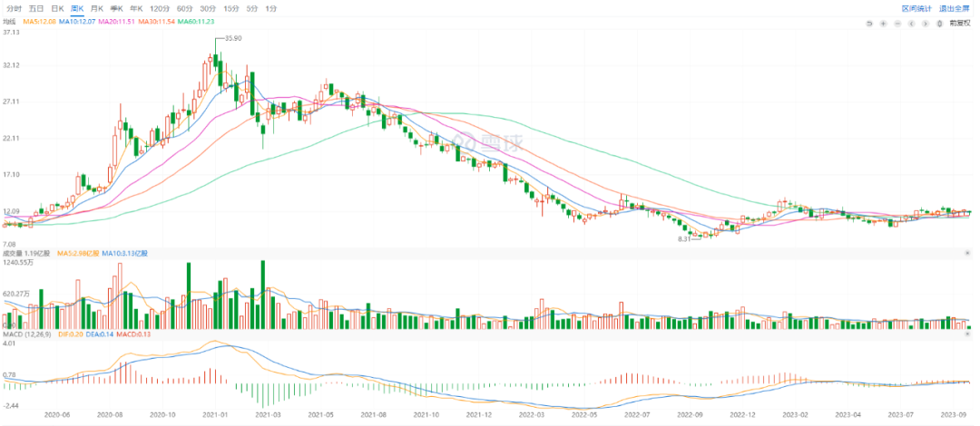This screenshot has height=426, width=980.
Task: Switch to the 日K tab
Action: [56, 8]
